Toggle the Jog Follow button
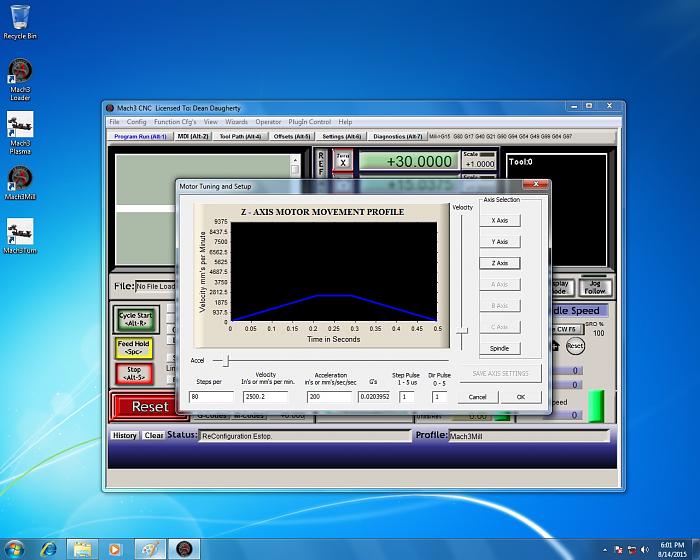Image resolution: width=700 pixels, height=560 pixels. tap(595, 287)
